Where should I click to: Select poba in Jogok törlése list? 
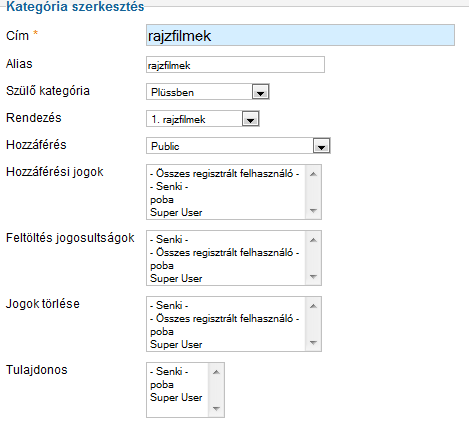[x=162, y=332]
